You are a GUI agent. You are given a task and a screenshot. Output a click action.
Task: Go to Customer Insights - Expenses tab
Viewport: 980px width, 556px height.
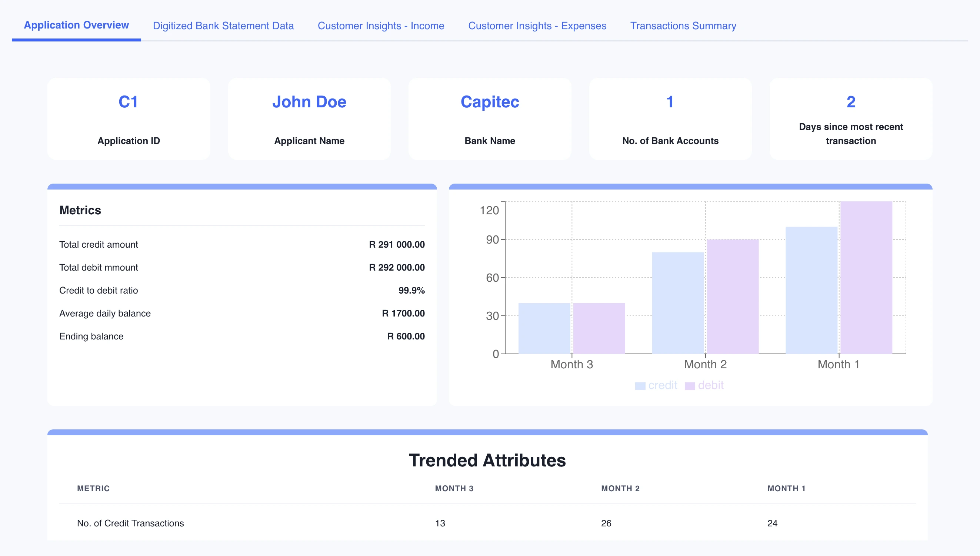tap(537, 26)
